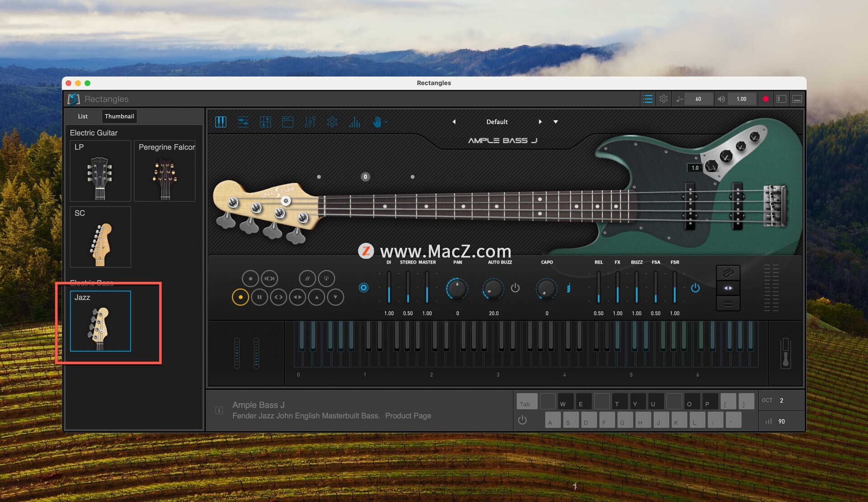868x502 pixels.
Task: Select the Jazz bass thumbnail
Action: pos(100,321)
